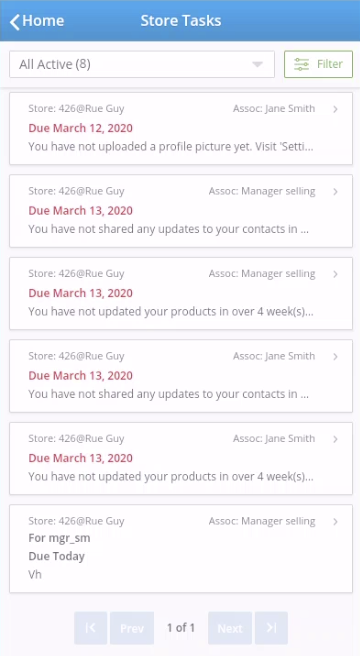The height and width of the screenshot is (656, 360).
Task: Go back using the Home chevron icon
Action: coord(15,22)
